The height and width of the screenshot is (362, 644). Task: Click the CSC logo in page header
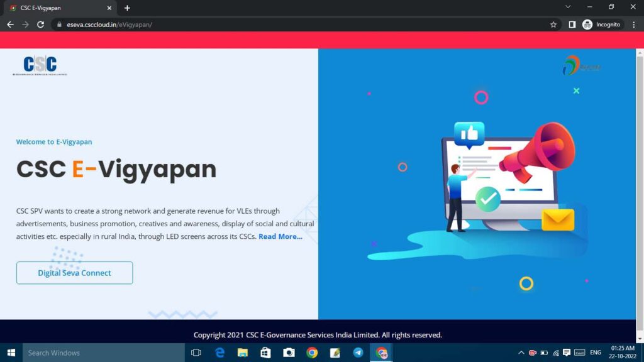point(40,65)
